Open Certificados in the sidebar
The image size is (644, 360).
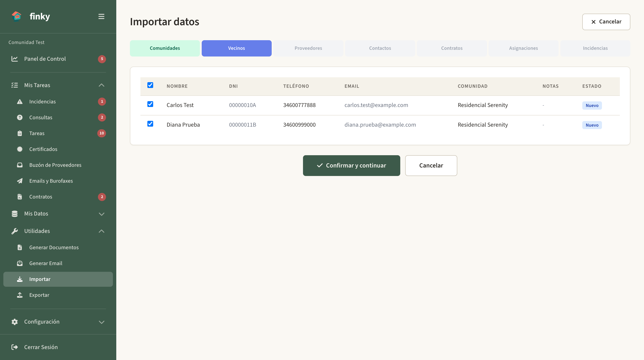[58, 149]
